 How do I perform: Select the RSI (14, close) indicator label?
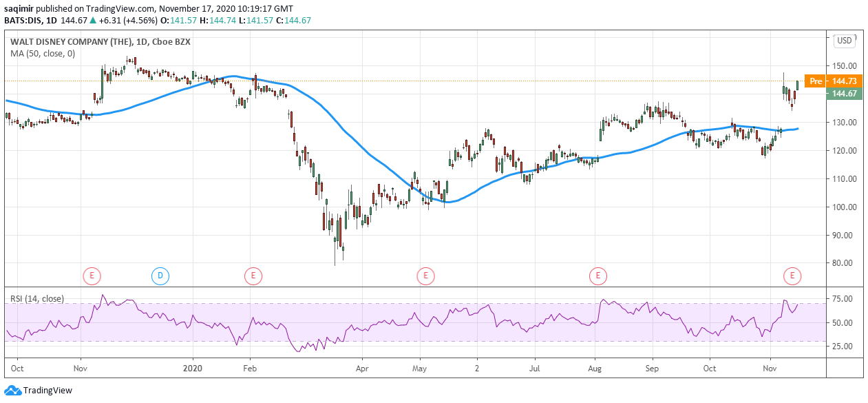37,298
